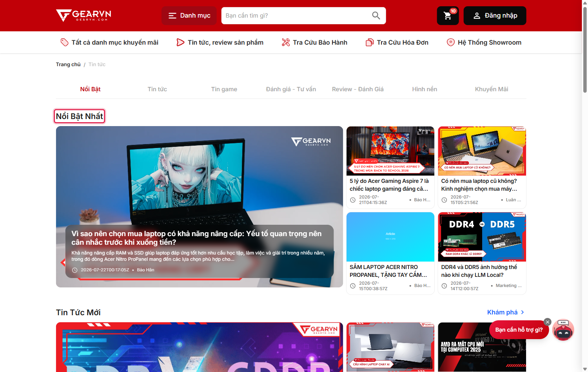Click the Nổi Bật Nhất heading
588x372 pixels.
click(80, 116)
